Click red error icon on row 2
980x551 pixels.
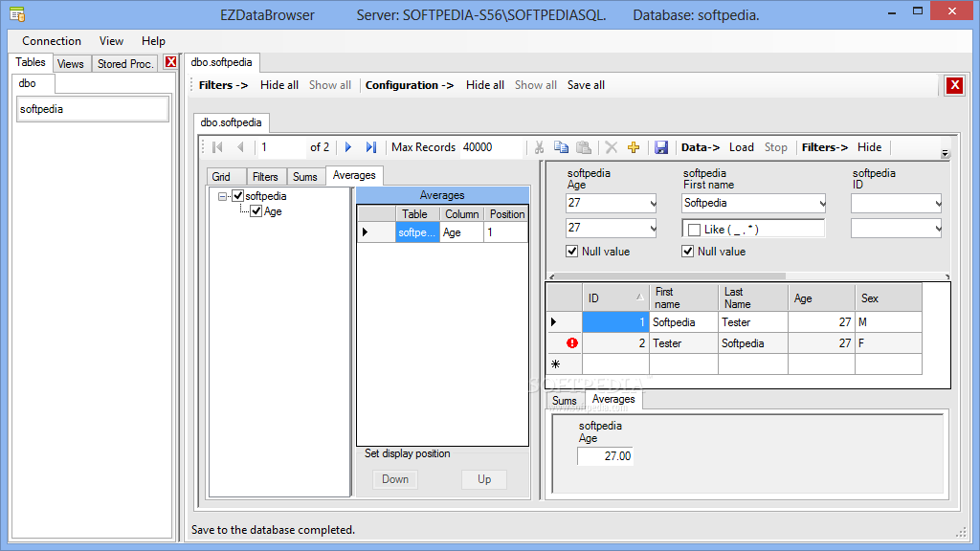point(572,343)
